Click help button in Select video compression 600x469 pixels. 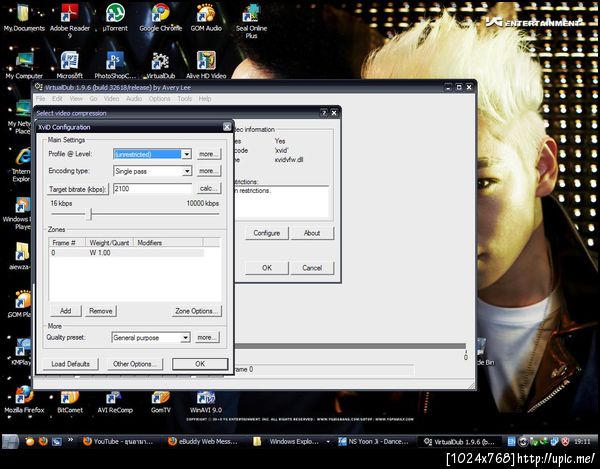click(x=324, y=113)
